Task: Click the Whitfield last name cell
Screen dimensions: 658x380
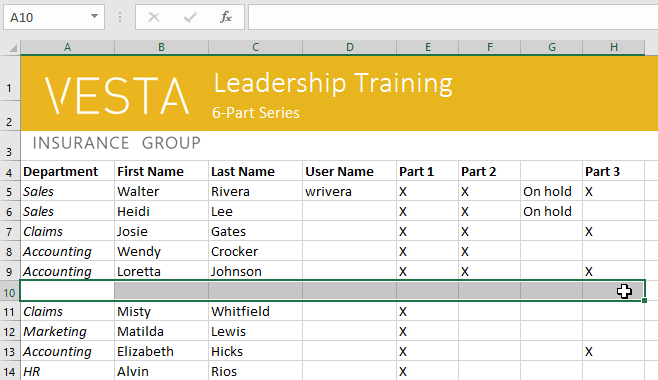Action: coord(256,312)
